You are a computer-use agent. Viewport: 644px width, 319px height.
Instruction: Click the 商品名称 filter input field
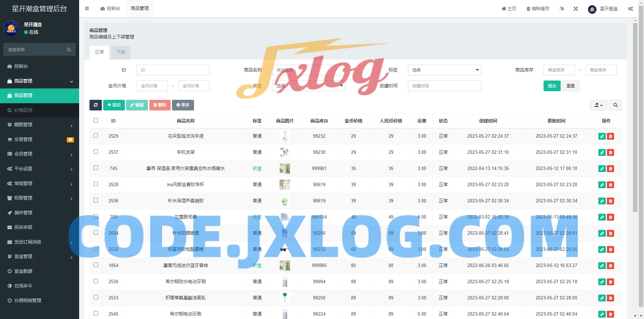click(308, 70)
